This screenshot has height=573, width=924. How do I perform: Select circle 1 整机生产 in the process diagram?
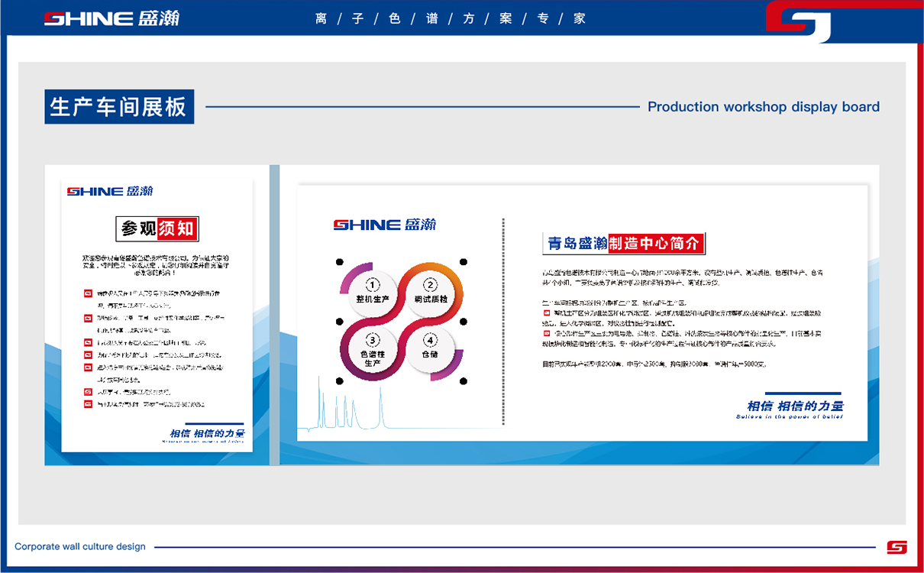373,293
